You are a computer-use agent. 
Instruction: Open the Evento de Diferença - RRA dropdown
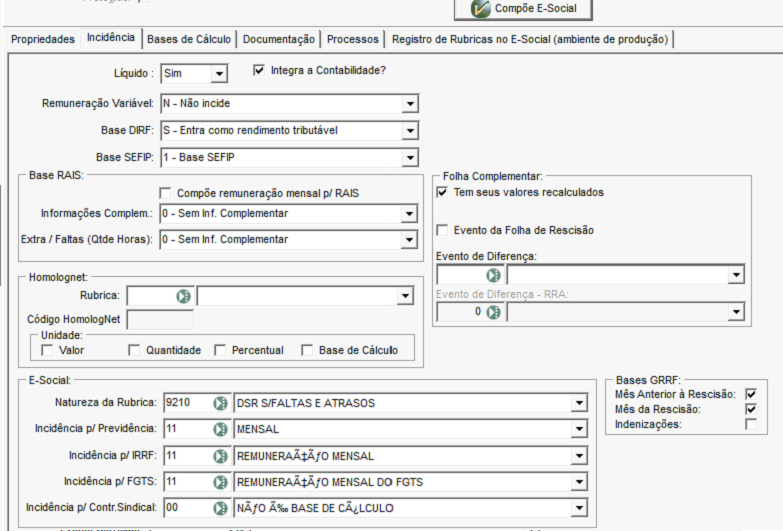click(736, 312)
